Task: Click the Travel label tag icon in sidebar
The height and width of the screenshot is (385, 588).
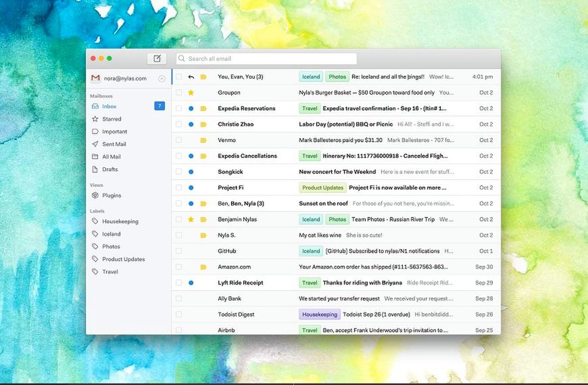Action: (x=95, y=272)
